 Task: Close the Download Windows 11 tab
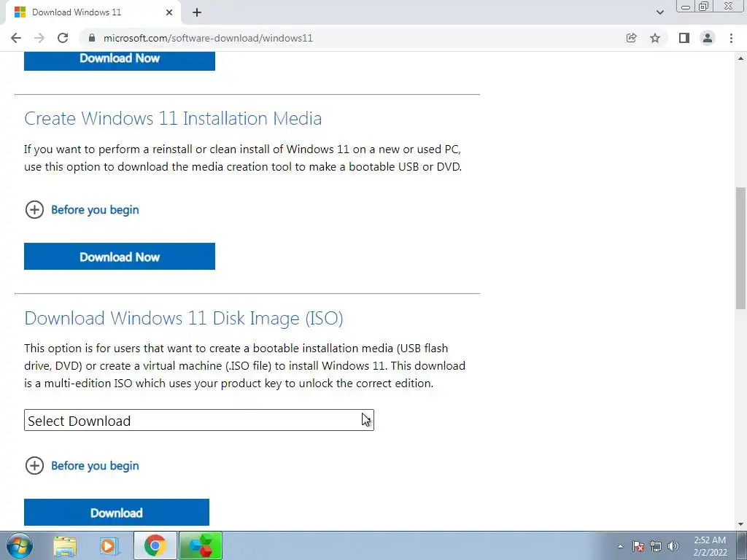169,12
